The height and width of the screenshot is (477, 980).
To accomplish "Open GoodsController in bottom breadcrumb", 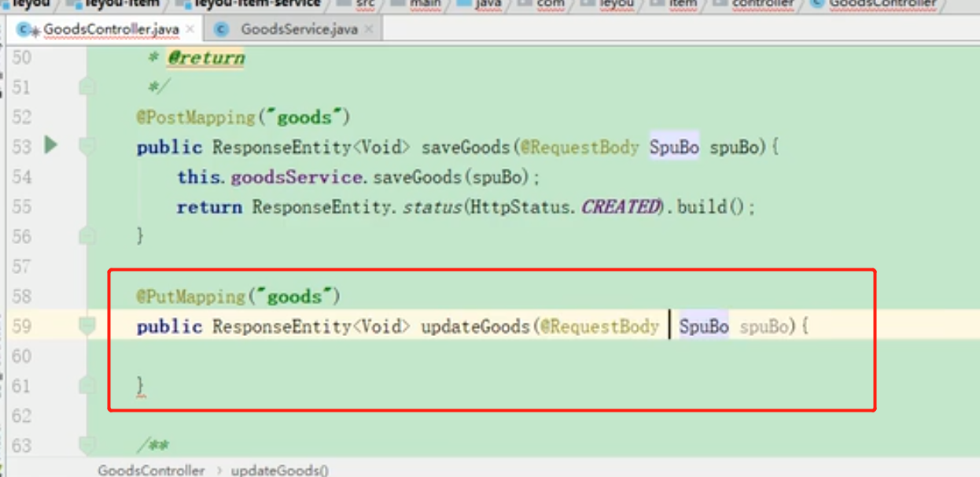I will pos(151,470).
